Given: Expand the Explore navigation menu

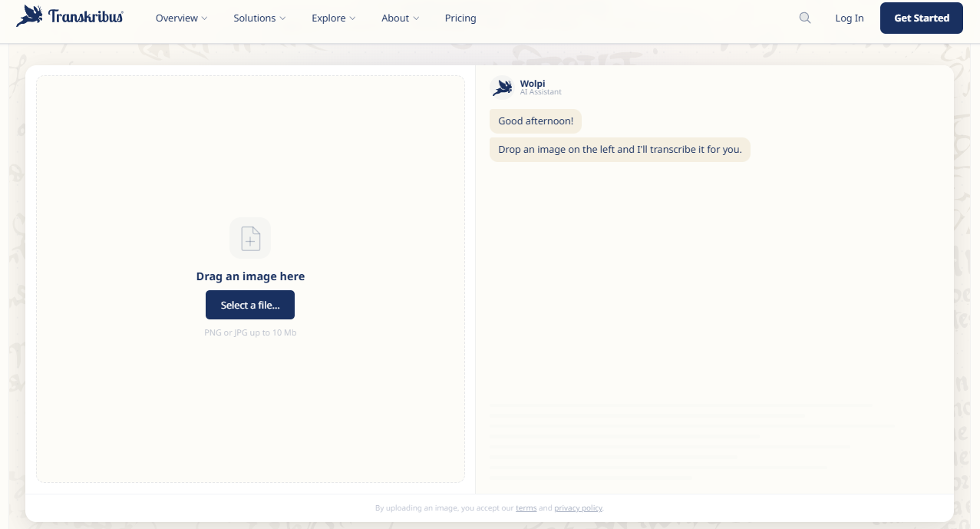Looking at the screenshot, I should pyautogui.click(x=333, y=18).
